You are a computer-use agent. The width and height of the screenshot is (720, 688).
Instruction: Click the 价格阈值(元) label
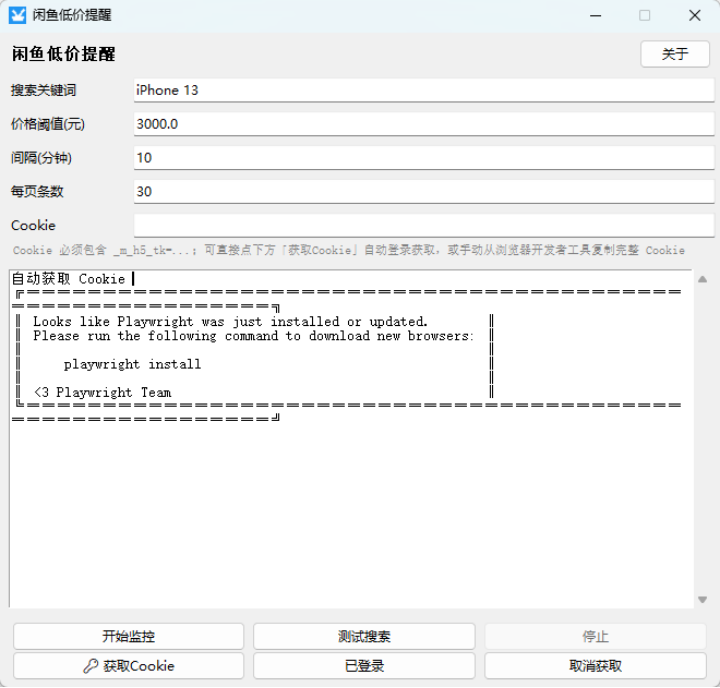tap(48, 124)
